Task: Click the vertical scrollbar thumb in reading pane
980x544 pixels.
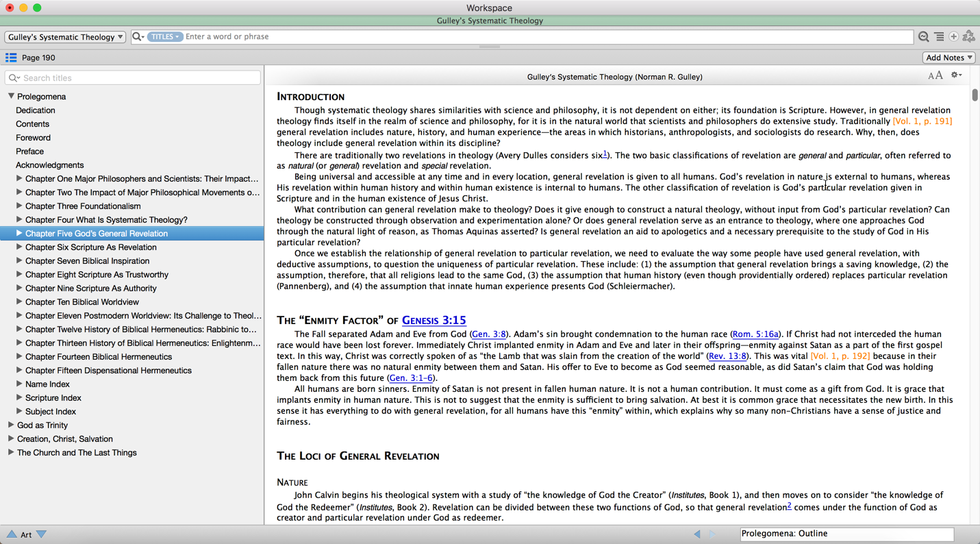Action: point(975,95)
